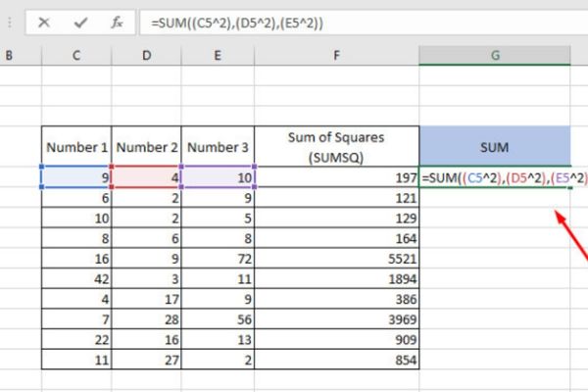Click Number 2 cell with value 27
Screen dimensions: 588x392
coord(146,360)
